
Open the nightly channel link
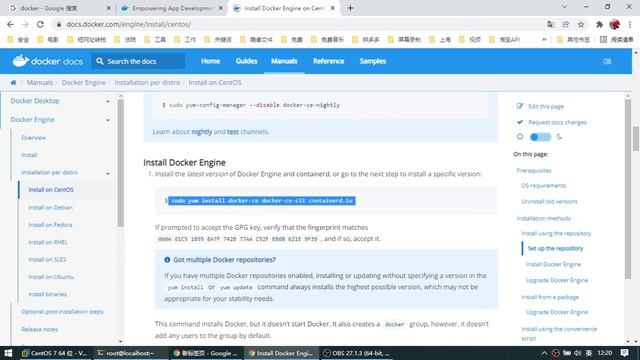coord(202,132)
